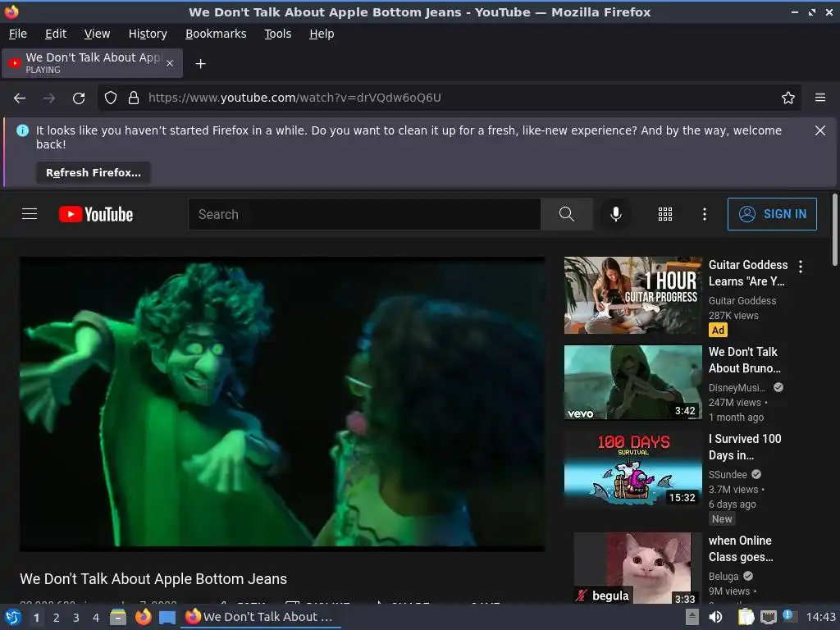
Task: Bookmark this page with the star
Action: point(788,98)
